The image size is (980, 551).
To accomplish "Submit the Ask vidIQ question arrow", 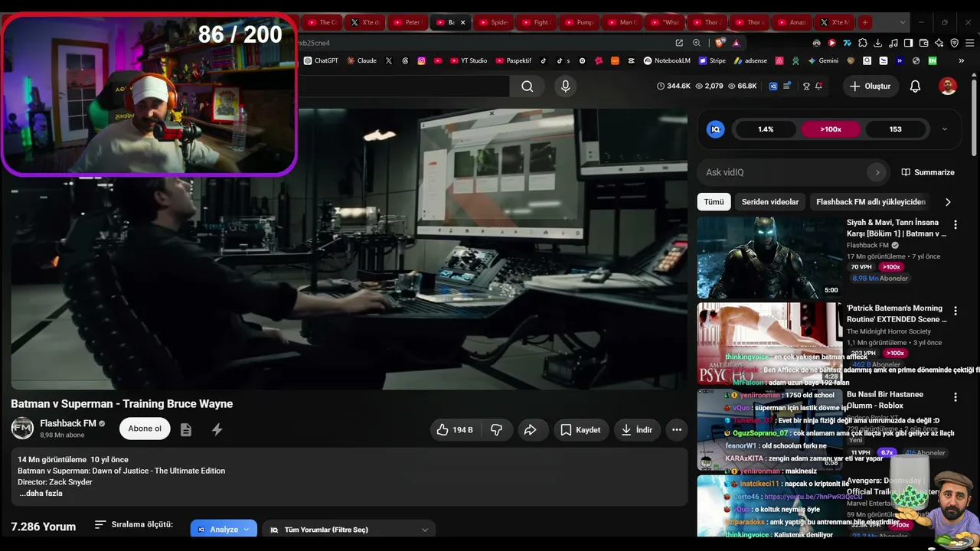I will (877, 172).
